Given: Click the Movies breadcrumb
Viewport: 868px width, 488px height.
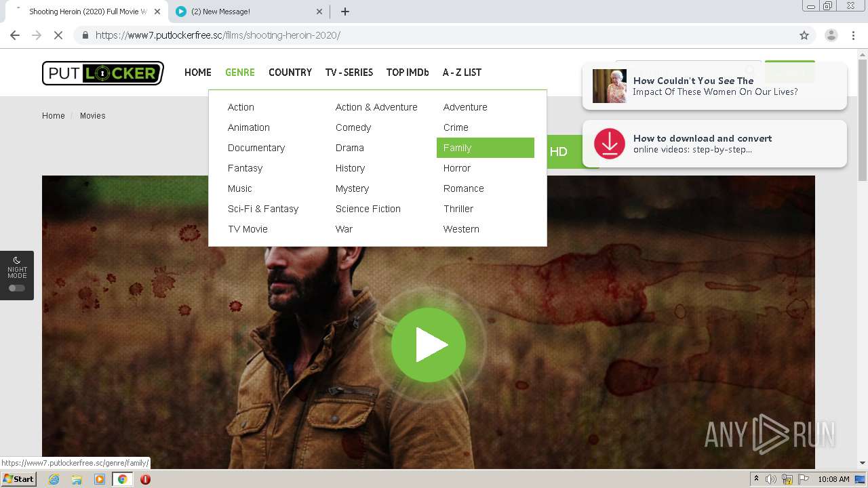Looking at the screenshot, I should pyautogui.click(x=93, y=116).
